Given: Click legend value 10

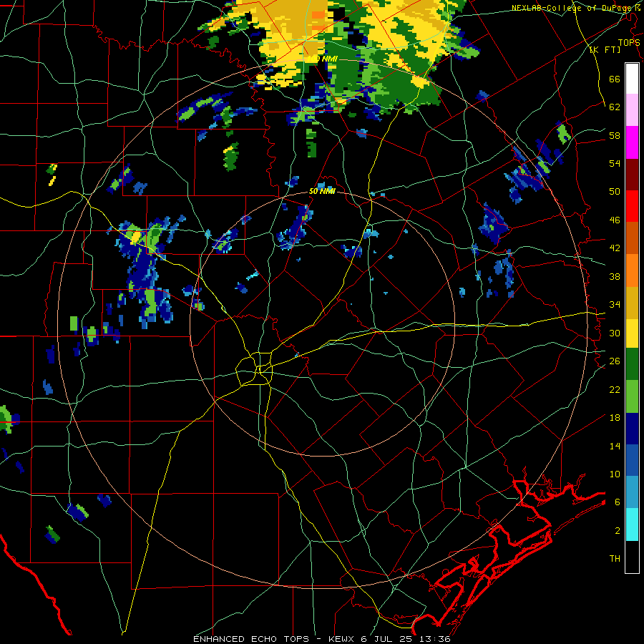Looking at the screenshot, I should 615,474.
